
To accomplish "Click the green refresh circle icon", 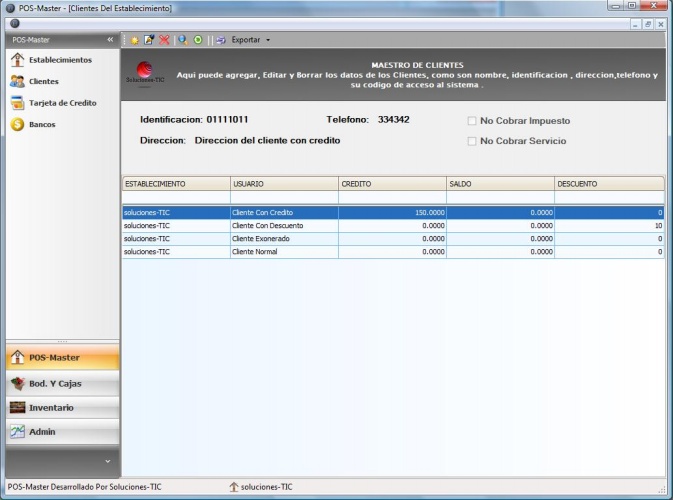I will click(x=198, y=40).
